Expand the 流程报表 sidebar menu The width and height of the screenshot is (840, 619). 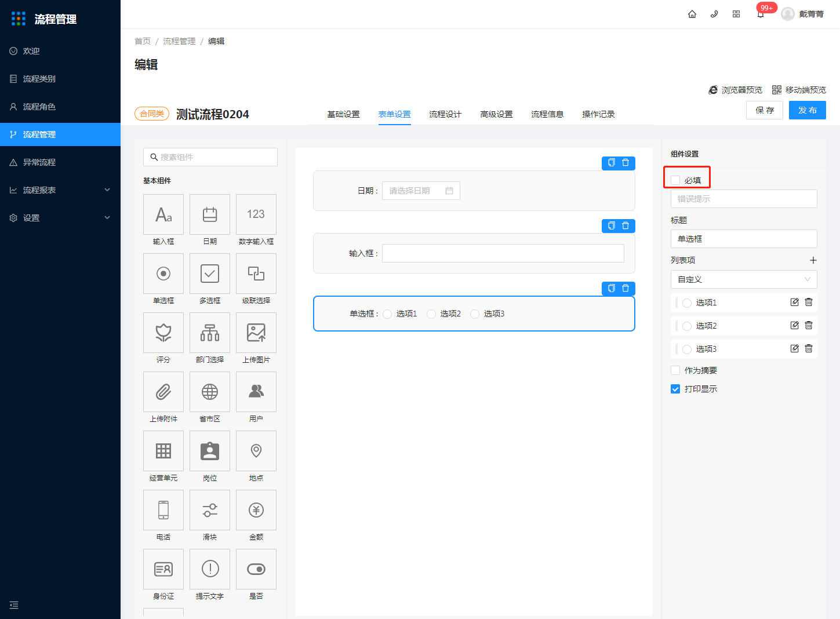[x=60, y=190]
